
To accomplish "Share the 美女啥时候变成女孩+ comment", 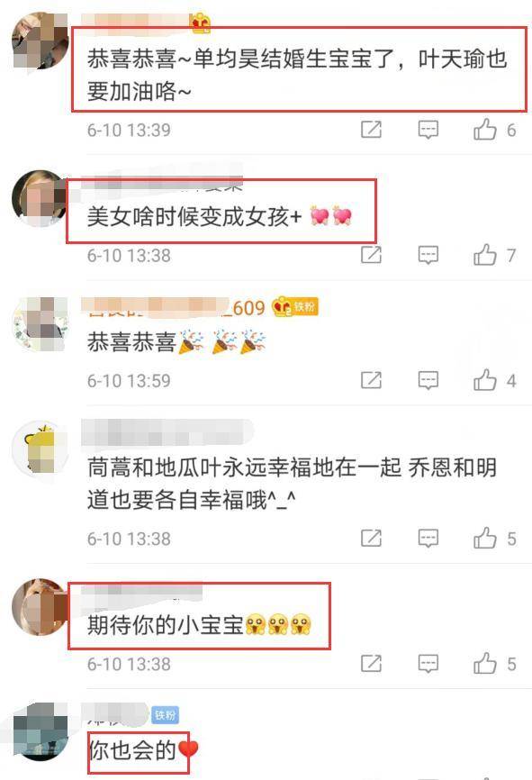I will tap(371, 255).
